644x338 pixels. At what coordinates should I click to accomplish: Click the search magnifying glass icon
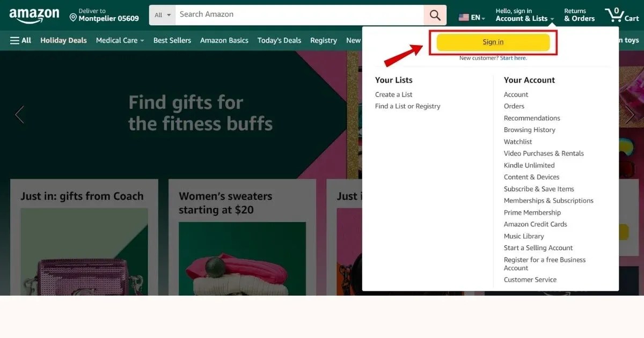[x=435, y=14]
